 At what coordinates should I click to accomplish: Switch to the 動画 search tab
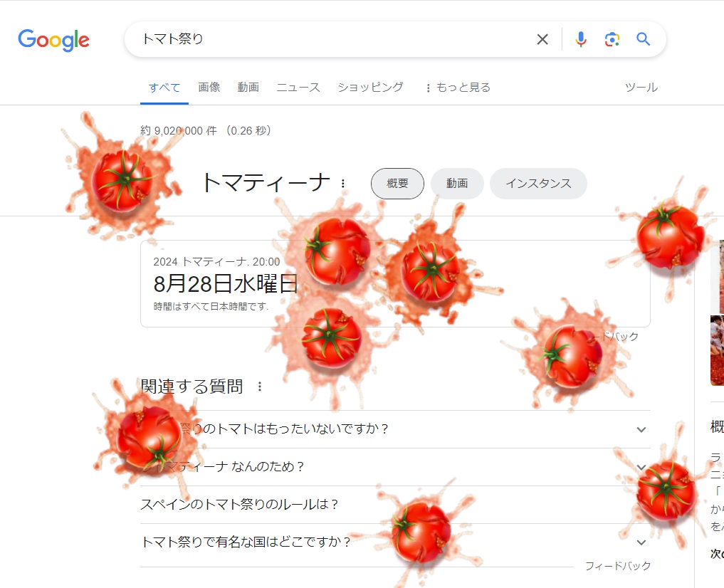tap(248, 88)
